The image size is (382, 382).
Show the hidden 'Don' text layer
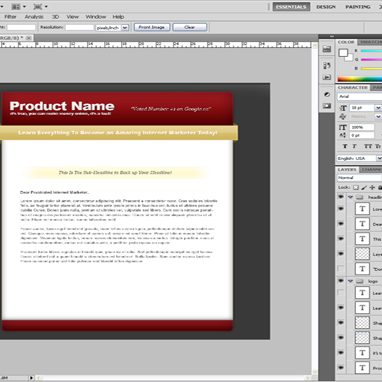click(x=341, y=268)
